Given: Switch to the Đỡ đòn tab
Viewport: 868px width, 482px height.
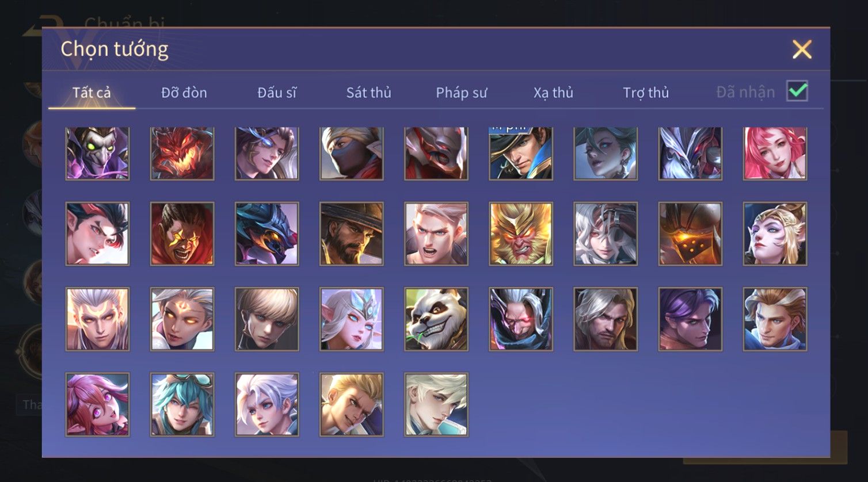Looking at the screenshot, I should [184, 93].
